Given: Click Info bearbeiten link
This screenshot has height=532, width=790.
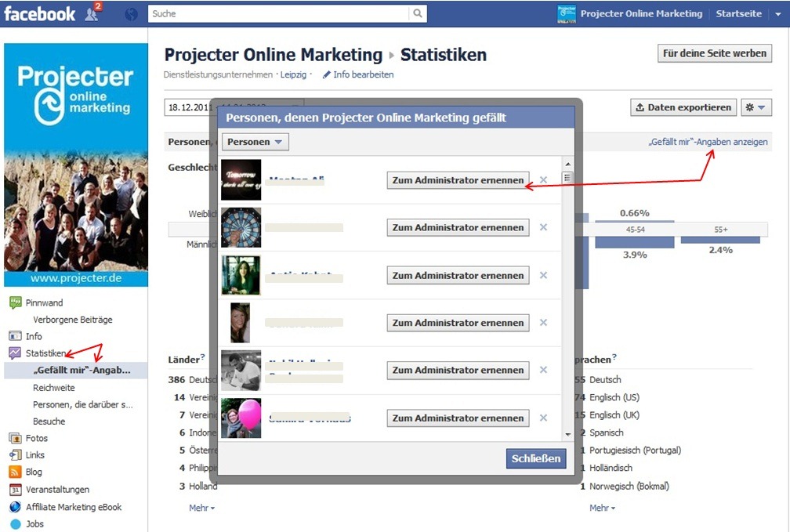Looking at the screenshot, I should pos(358,74).
